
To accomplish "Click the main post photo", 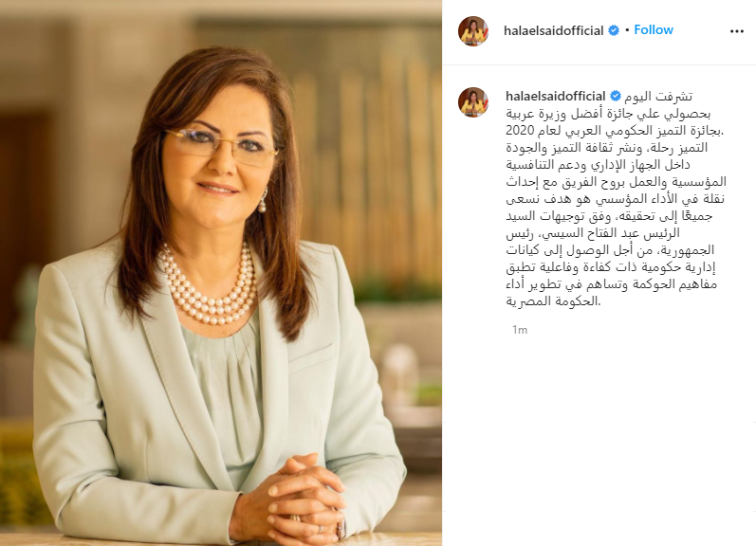I will click(x=221, y=273).
